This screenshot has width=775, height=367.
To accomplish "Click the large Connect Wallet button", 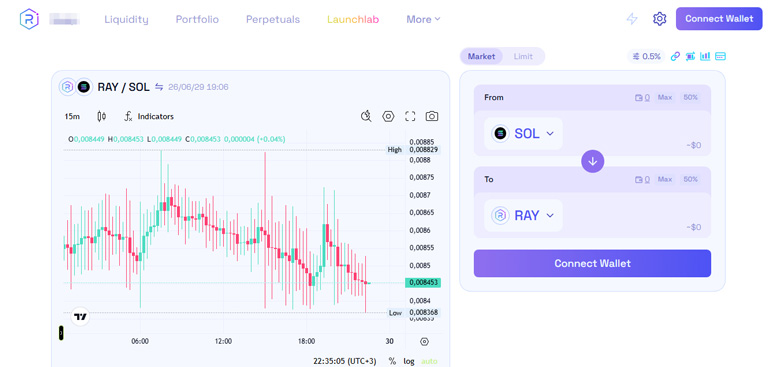I will point(592,263).
